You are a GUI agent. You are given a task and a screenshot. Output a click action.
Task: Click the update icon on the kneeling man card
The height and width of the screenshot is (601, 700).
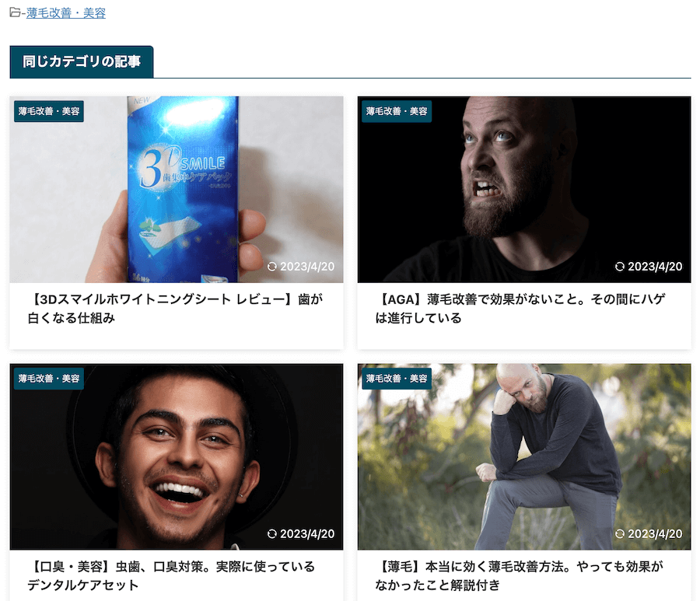pos(620,533)
